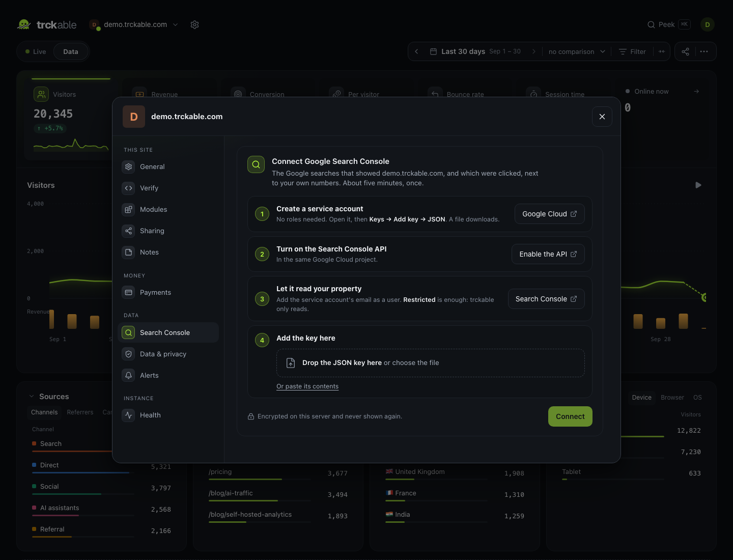
Task: Click the Online now arrow icon
Action: [696, 91]
